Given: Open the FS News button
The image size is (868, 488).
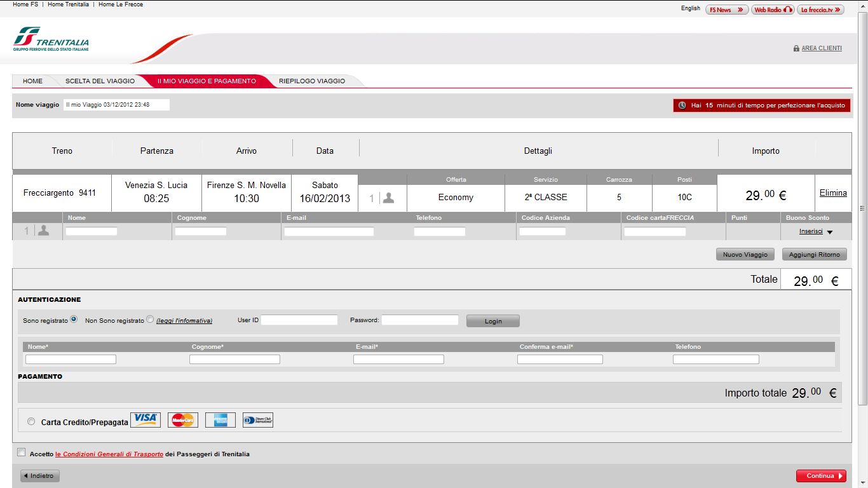Looking at the screenshot, I should [x=727, y=10].
